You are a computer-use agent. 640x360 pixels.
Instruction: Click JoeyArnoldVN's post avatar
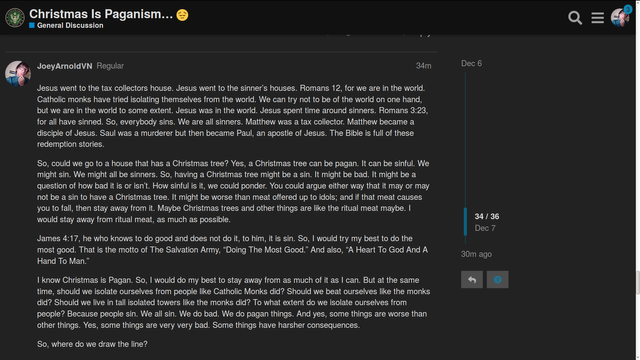tap(18, 73)
